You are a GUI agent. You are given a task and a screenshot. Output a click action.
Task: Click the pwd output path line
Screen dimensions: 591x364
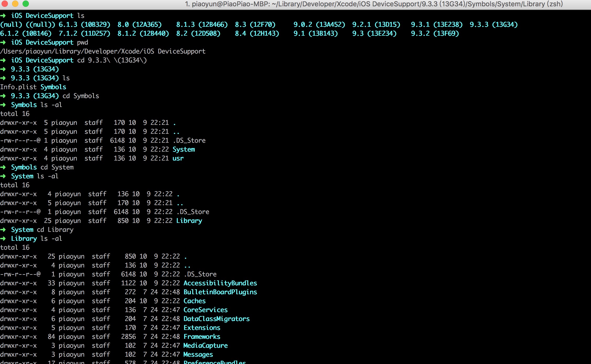click(x=103, y=51)
